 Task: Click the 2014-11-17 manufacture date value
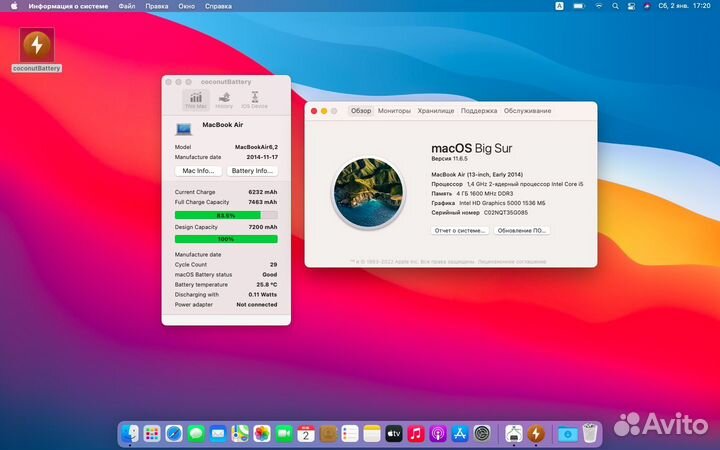tap(262, 157)
